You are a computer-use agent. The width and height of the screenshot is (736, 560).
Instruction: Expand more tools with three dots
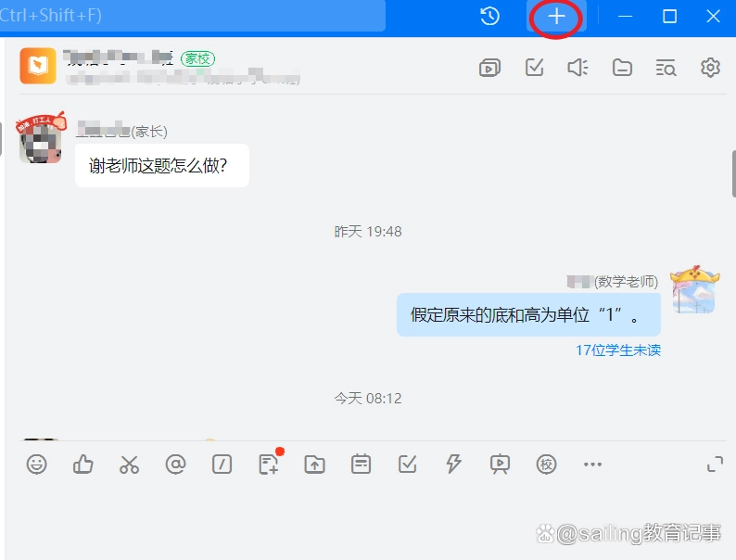(x=592, y=465)
